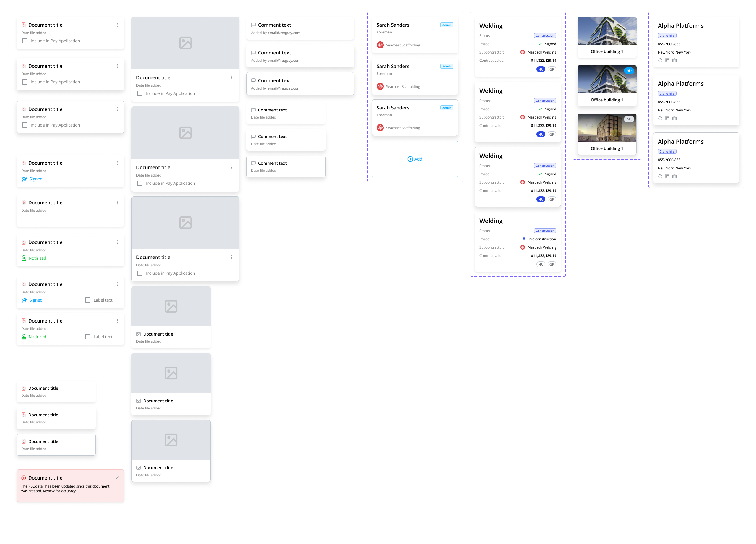Select blue NU avatar in first Welding card
Image resolution: width=756 pixels, height=544 pixels.
pos(541,69)
